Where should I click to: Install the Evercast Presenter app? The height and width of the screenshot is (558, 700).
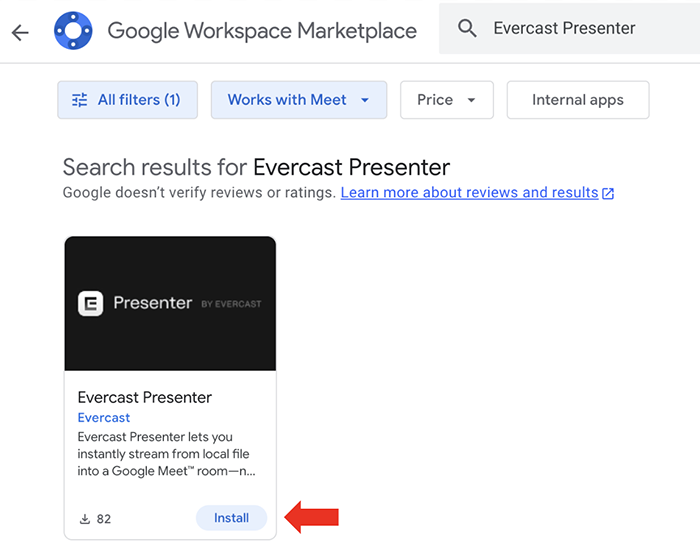[x=231, y=518]
